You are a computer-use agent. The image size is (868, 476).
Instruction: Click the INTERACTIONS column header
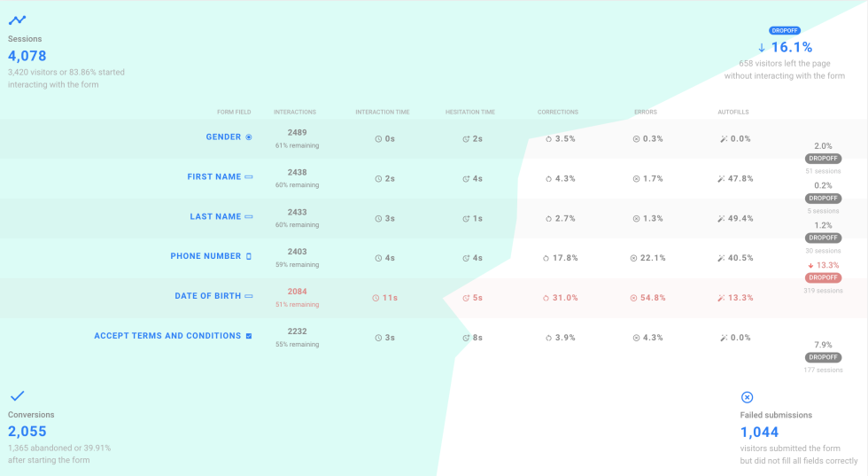point(294,112)
